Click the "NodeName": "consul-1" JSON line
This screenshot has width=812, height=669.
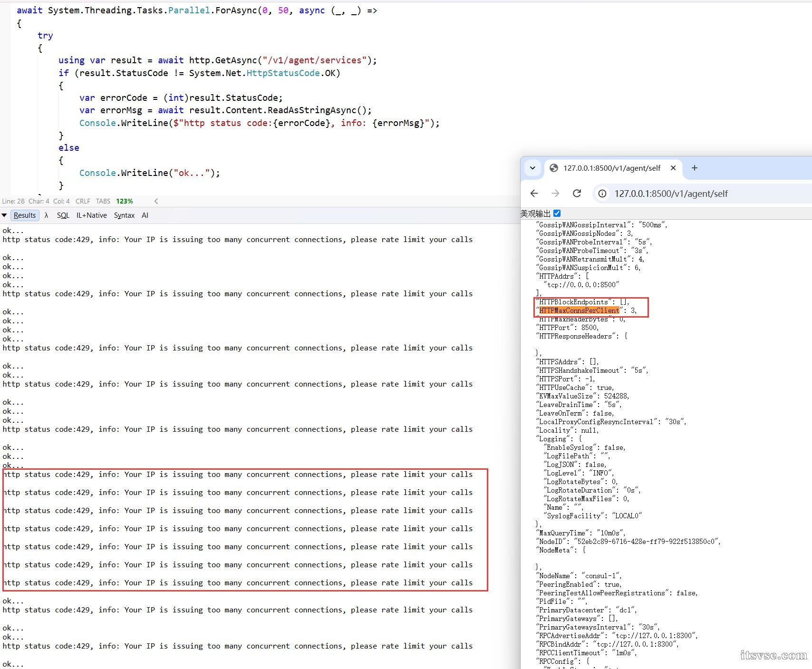579,576
